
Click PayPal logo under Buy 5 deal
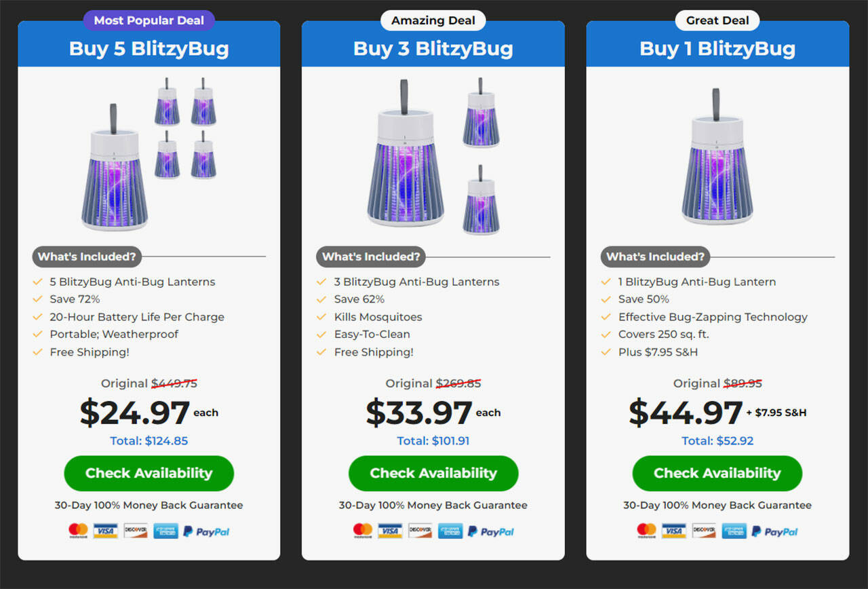click(206, 532)
